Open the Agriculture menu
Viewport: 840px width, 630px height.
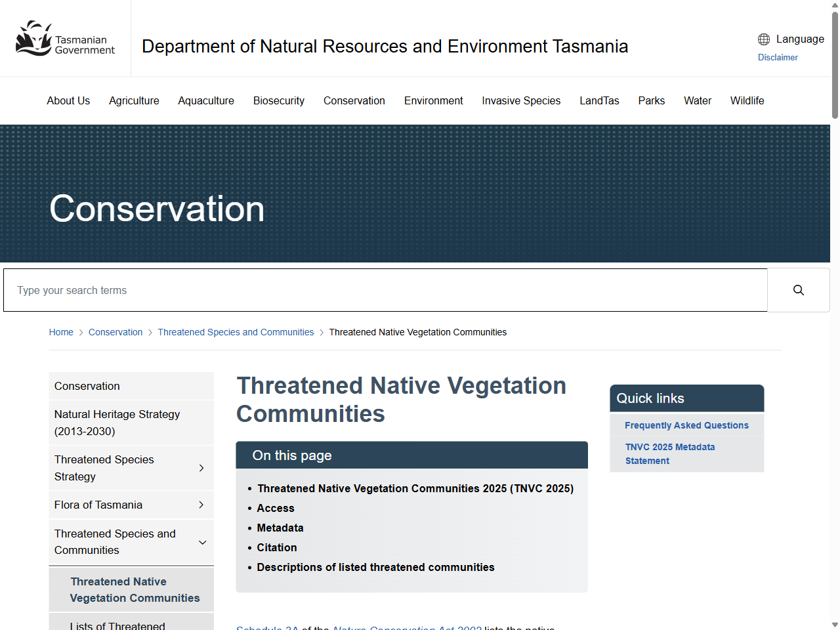tap(134, 100)
